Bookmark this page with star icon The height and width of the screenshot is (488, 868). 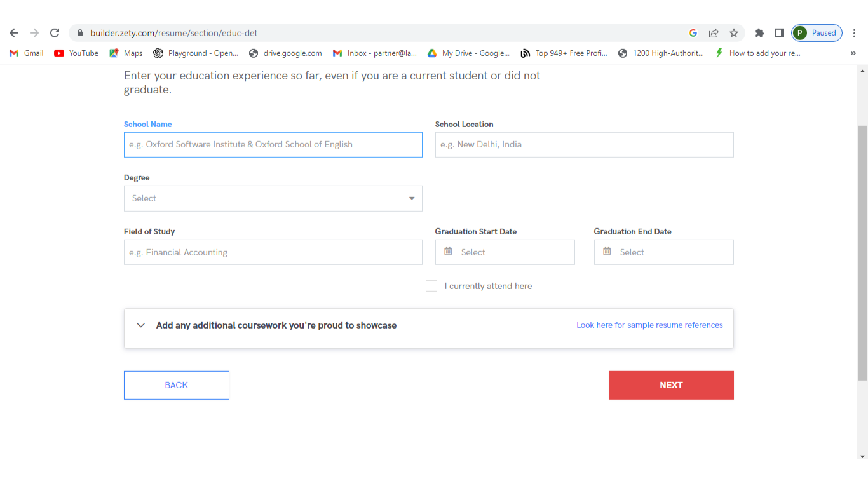(x=734, y=33)
